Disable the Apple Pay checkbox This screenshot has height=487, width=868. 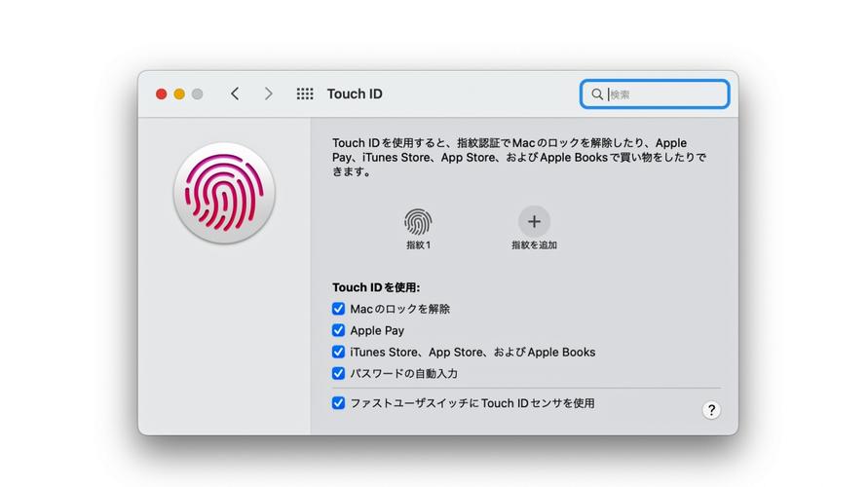tap(338, 330)
